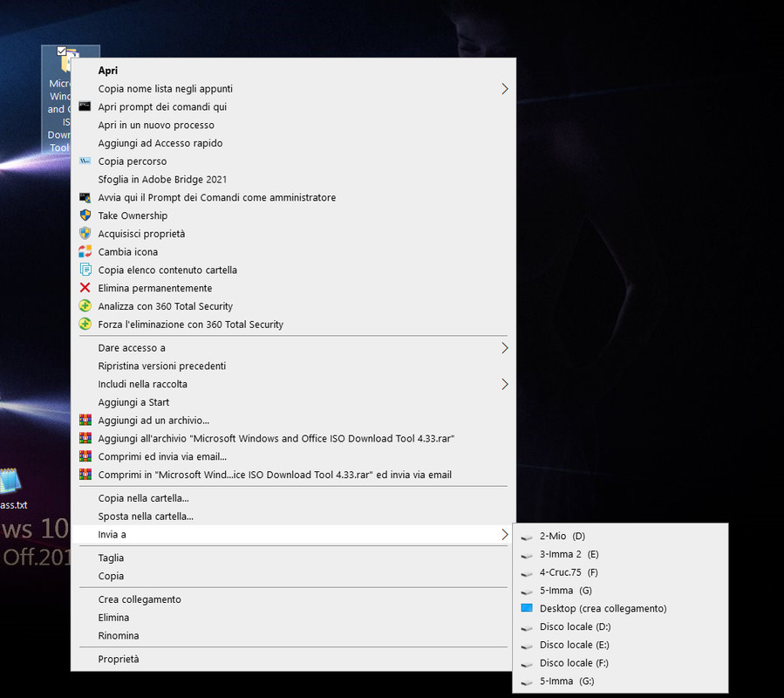Click the WinRAR icon beside Comprimi ed invia via email
This screenshot has height=698, width=784.
tap(85, 455)
